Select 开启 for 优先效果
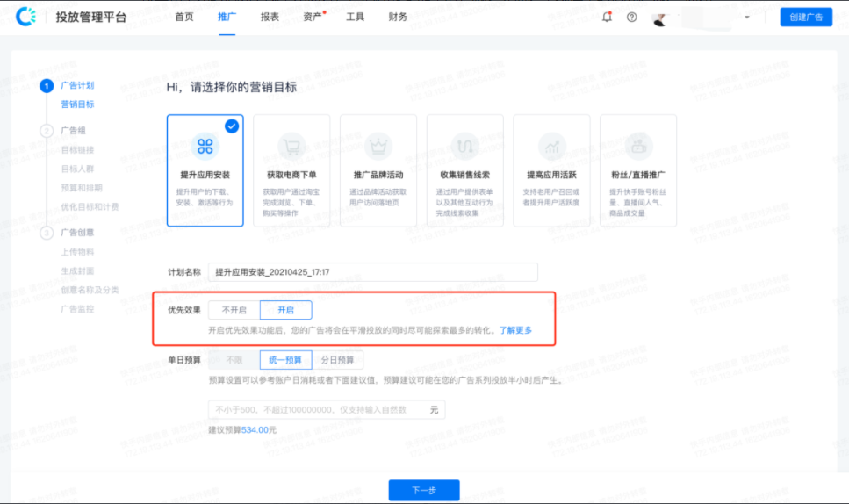 pyautogui.click(x=286, y=310)
